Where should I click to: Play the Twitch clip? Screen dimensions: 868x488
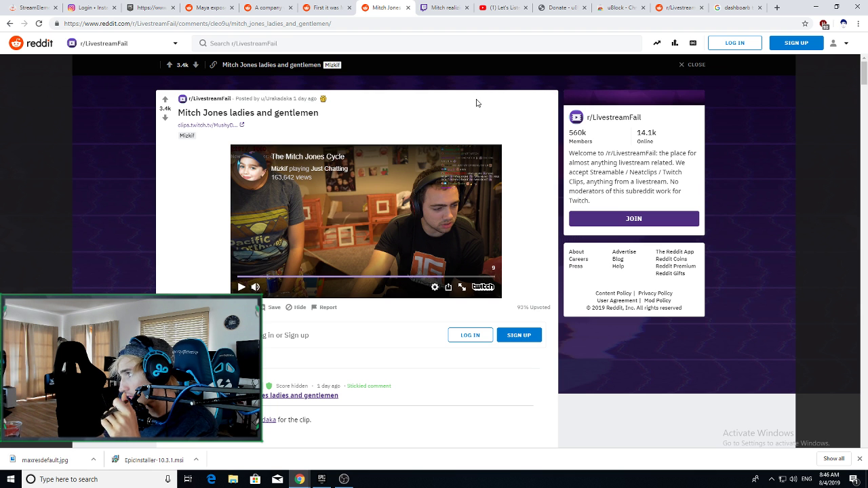241,287
